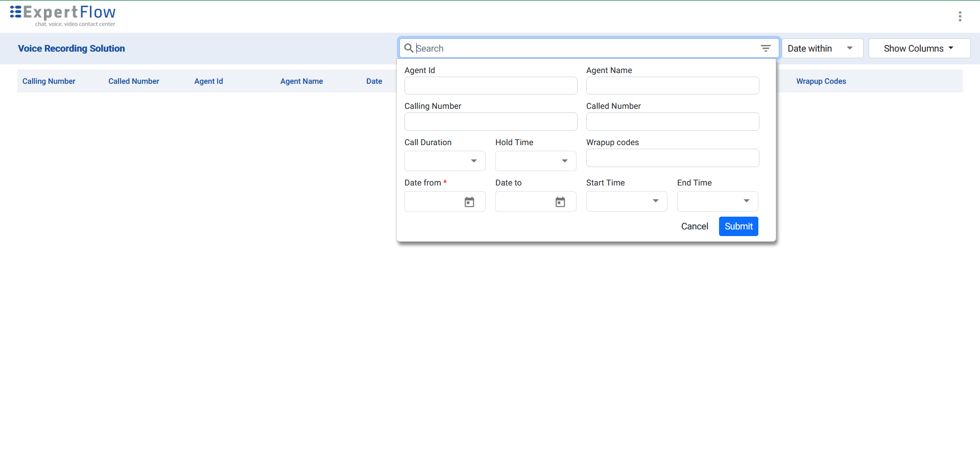Expand the Show Columns menu

(919, 48)
